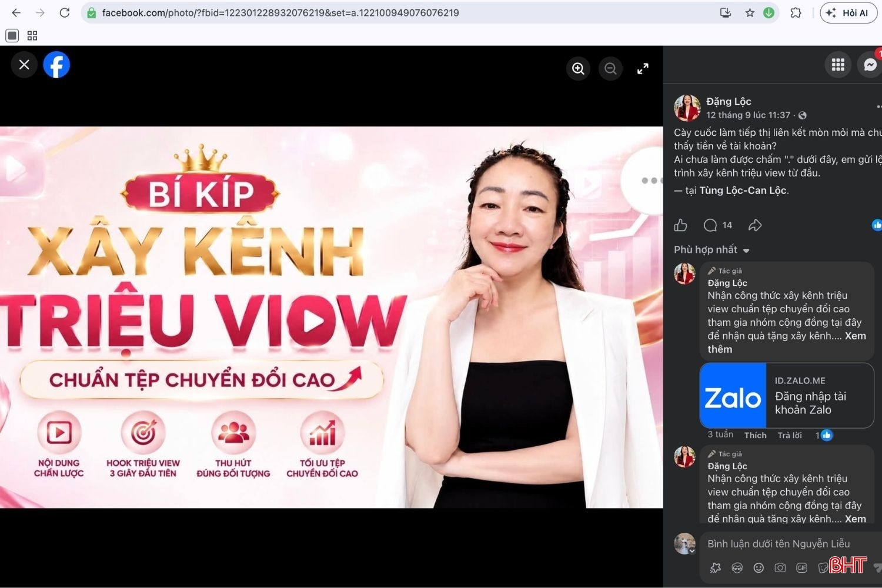Expand the Phù hợp nhất sort dropdown
Viewport: 882px width, 588px height.
point(711,250)
